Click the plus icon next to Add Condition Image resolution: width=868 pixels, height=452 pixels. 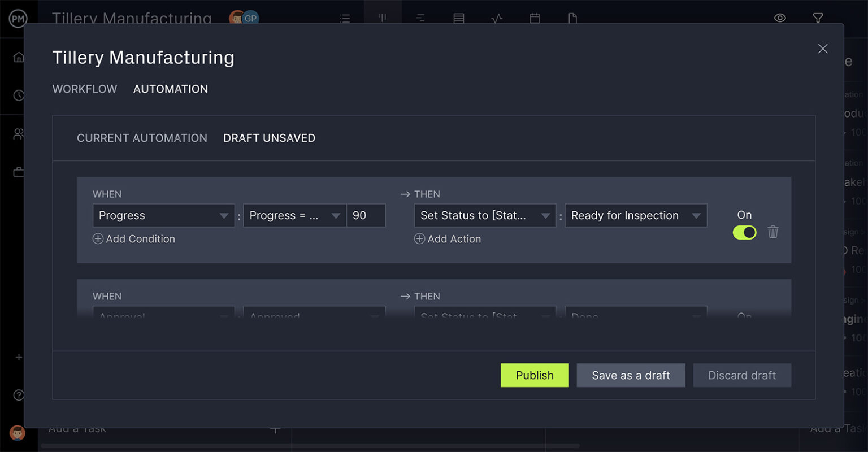tap(98, 239)
